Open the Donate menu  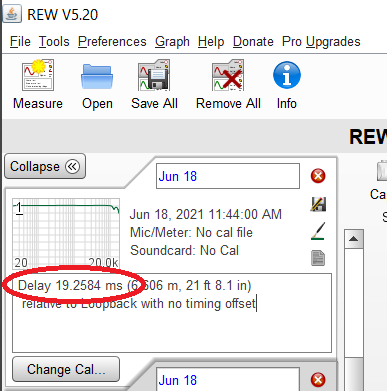click(253, 42)
